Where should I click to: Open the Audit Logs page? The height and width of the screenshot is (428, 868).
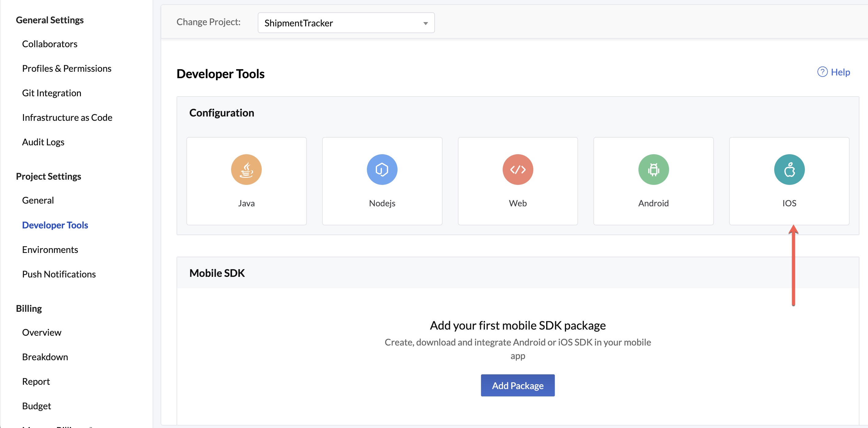(x=43, y=142)
